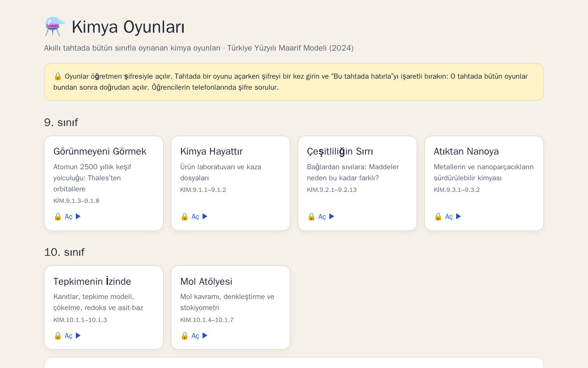Click the yellow teacher password notice text
This screenshot has width=588, height=368.
pos(290,82)
